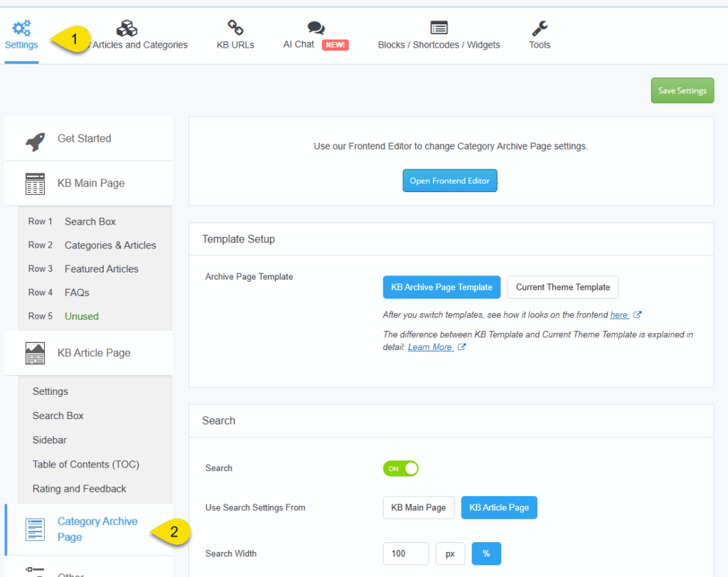Click the Category Archive Page document icon
Screen dimensions: 728x577
35,529
